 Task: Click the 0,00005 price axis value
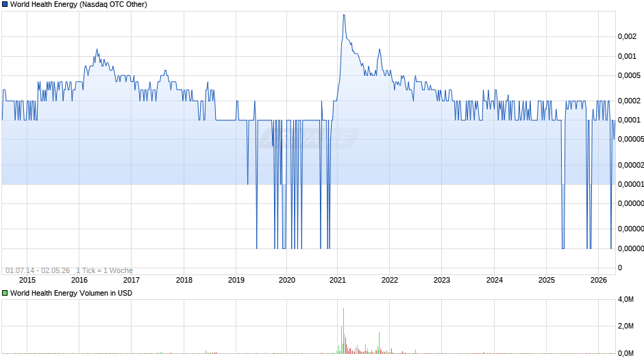tap(631, 139)
